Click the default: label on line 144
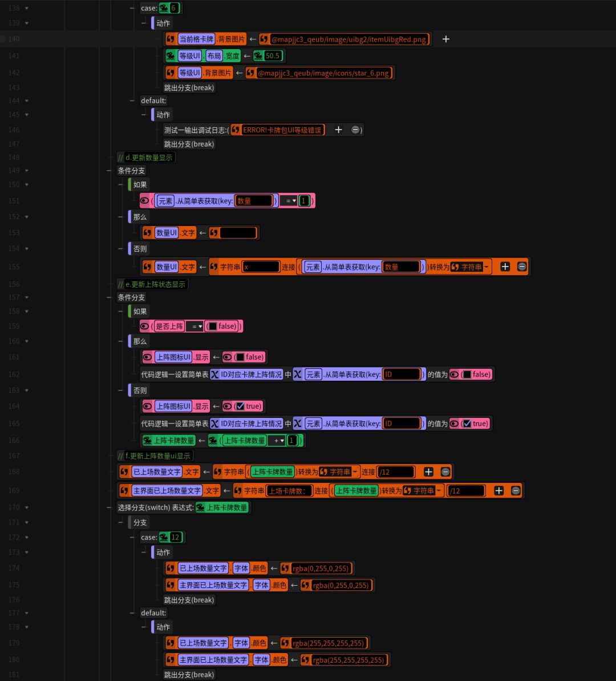 point(153,101)
